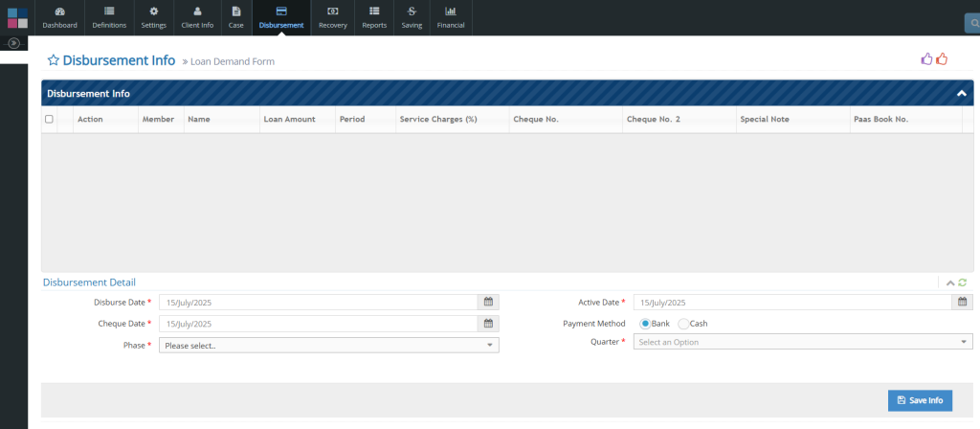
Task: Open the Disburse Date calendar picker
Action: coord(488,302)
